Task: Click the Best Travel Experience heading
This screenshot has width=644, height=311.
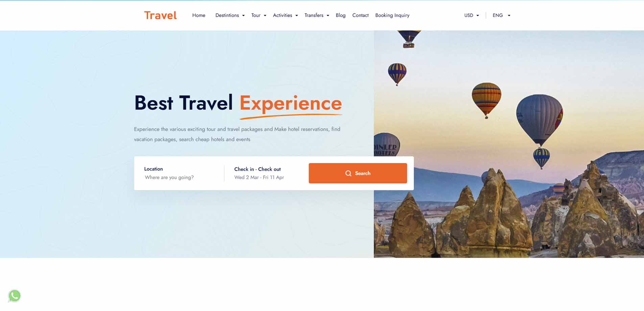Action: coord(238,103)
